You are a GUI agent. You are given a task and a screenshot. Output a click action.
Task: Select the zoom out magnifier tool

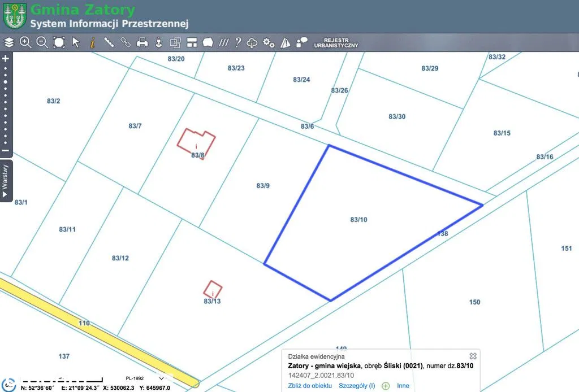coord(42,42)
